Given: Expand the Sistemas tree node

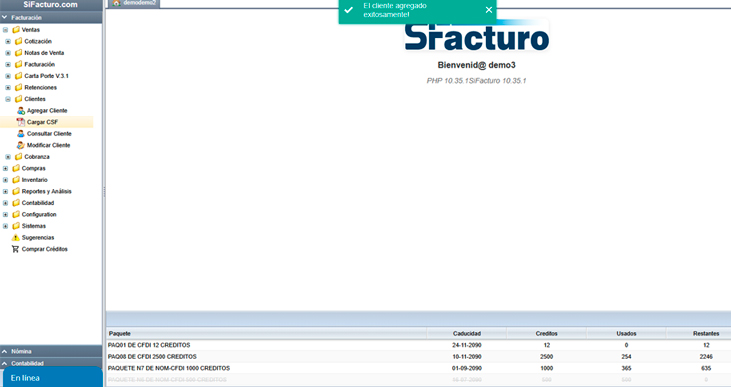Looking at the screenshot, I should click(6, 226).
